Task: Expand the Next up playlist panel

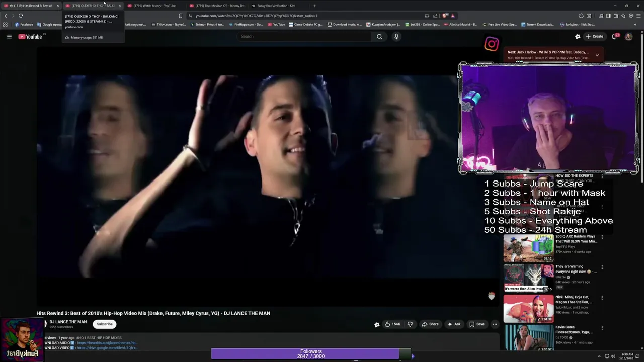Action: pos(597,55)
